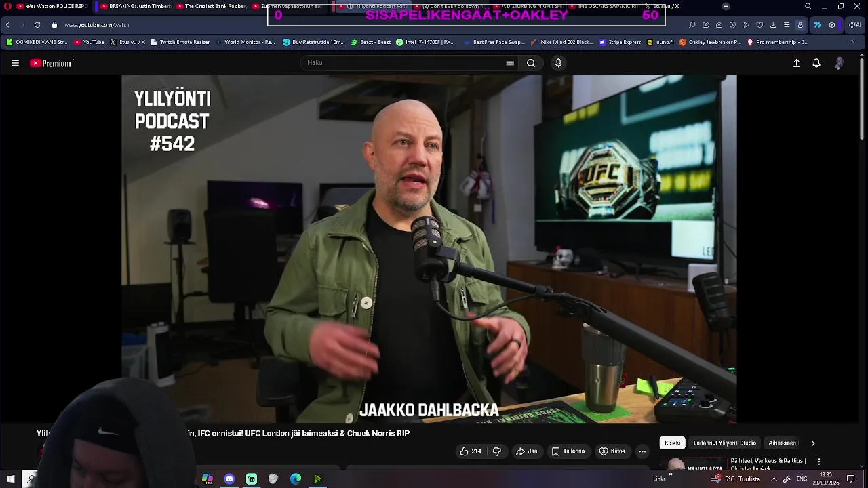Open Päihteet, Vankeus & Raittius recommended video

tap(768, 461)
